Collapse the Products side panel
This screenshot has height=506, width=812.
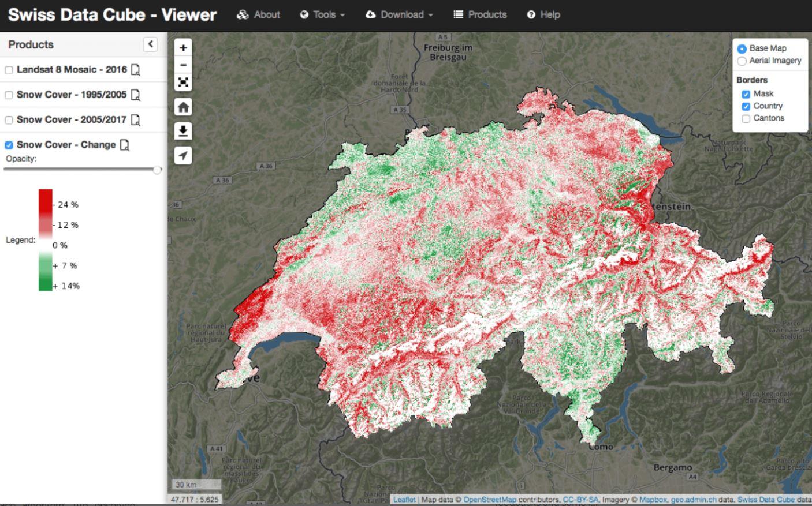click(150, 44)
